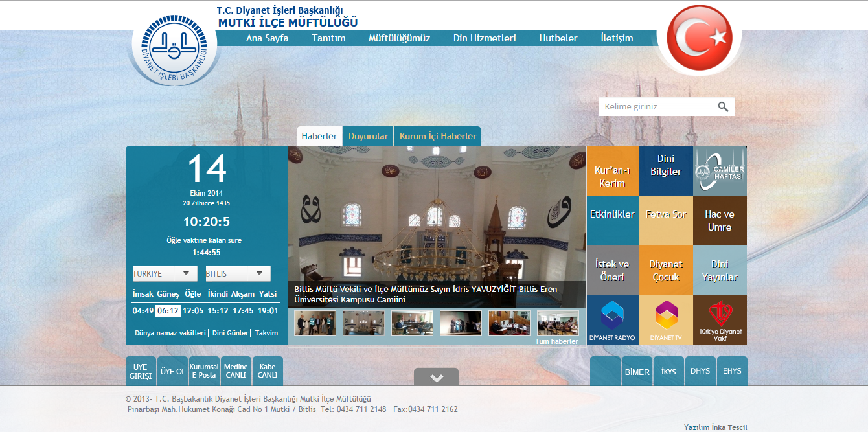Click the search magnifier icon
The height and width of the screenshot is (432, 868).
[x=723, y=107]
